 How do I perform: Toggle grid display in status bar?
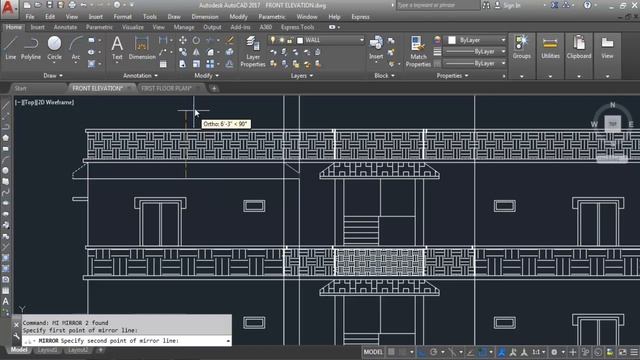pyautogui.click(x=391, y=352)
